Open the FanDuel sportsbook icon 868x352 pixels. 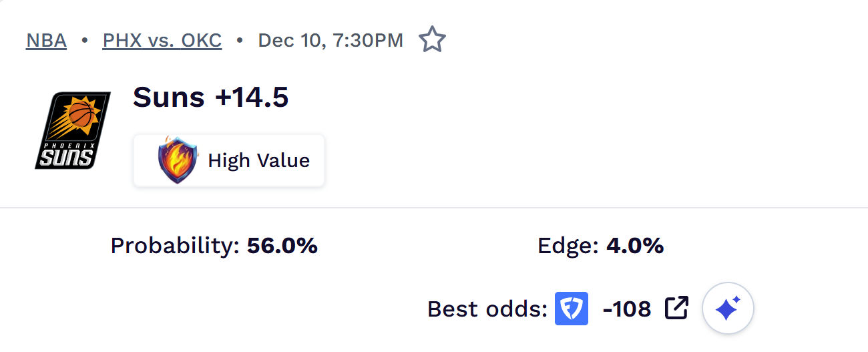572,309
